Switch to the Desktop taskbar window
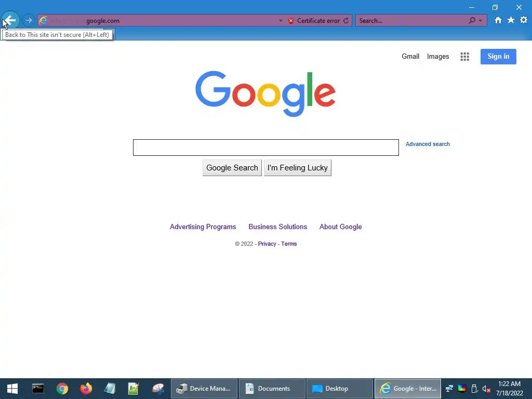The width and height of the screenshot is (532, 399). point(340,389)
